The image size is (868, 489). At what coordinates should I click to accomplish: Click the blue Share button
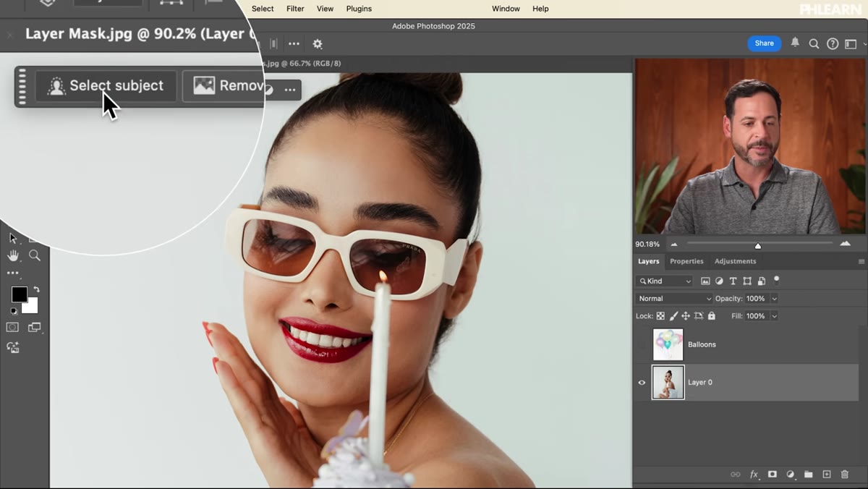(x=765, y=43)
